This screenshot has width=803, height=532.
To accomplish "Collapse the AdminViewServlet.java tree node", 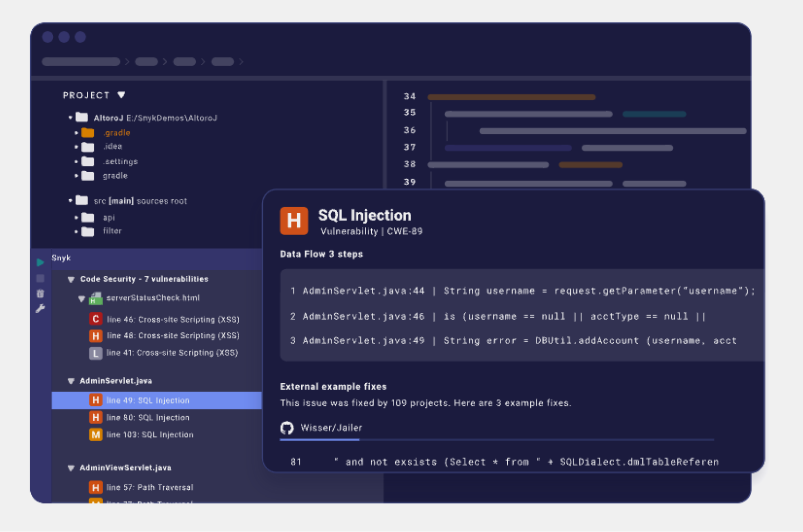I will tap(71, 468).
